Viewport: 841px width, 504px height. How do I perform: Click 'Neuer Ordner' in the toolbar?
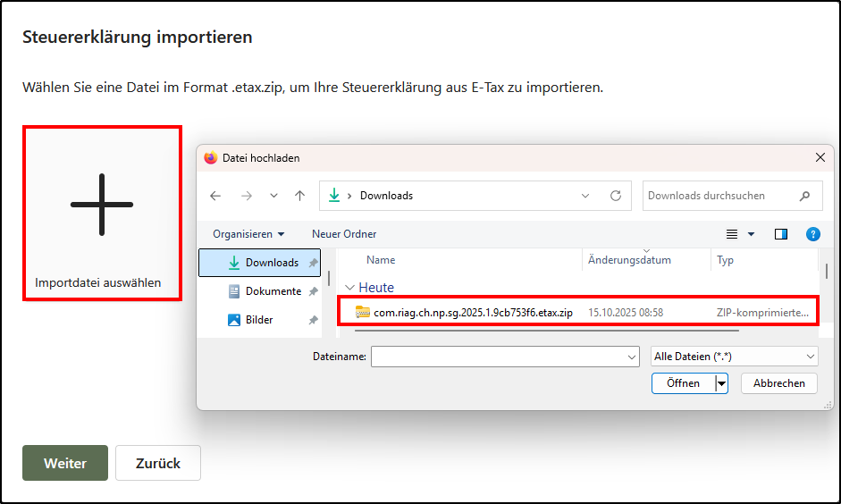click(344, 234)
